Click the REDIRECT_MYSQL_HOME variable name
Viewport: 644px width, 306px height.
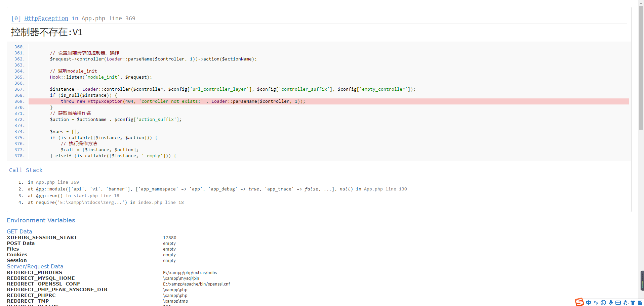(41, 278)
